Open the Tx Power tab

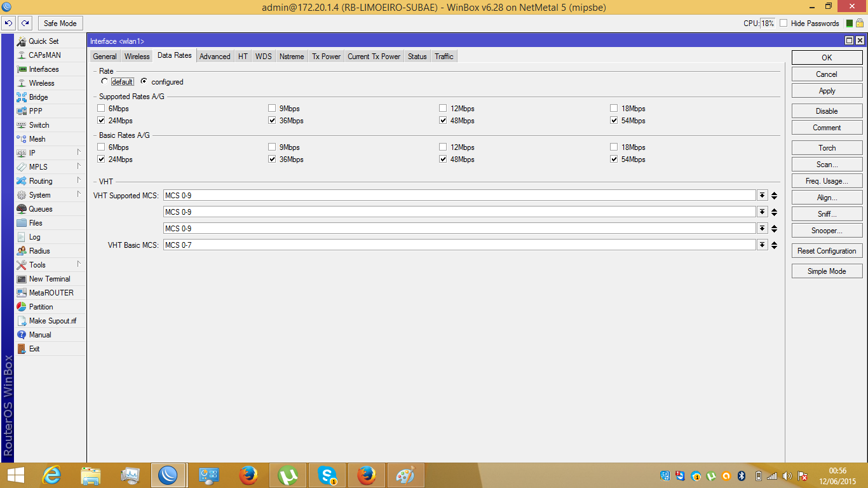pos(326,57)
